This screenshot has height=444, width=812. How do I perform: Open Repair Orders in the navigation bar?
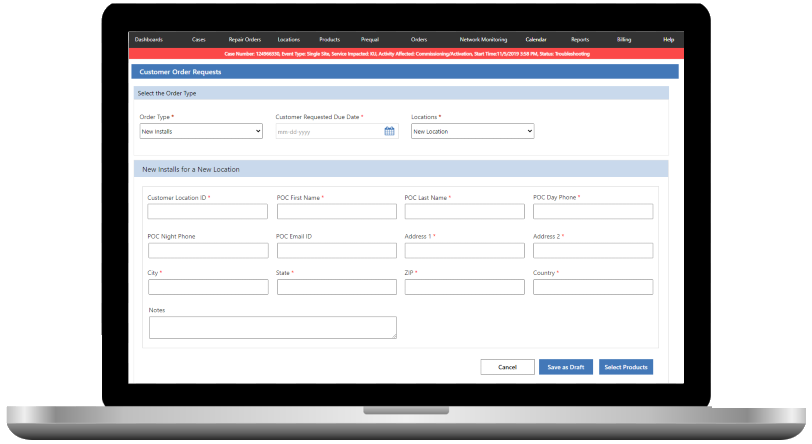pyautogui.click(x=244, y=39)
